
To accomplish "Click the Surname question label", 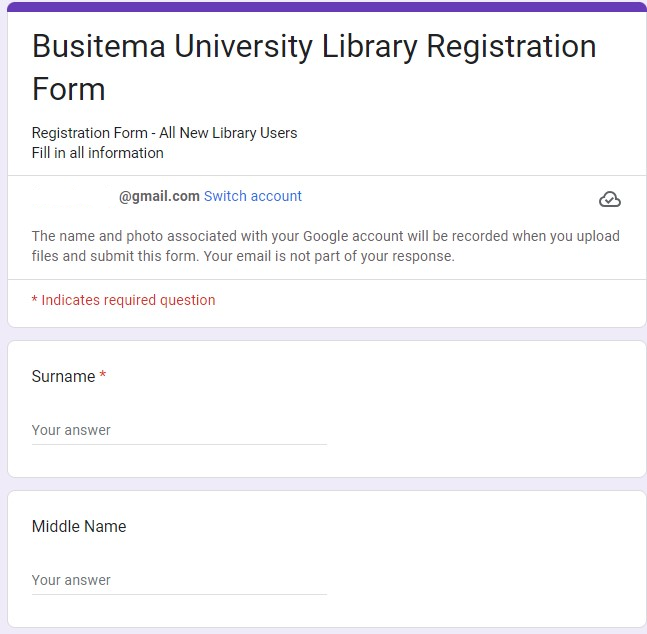I will (x=63, y=377).
